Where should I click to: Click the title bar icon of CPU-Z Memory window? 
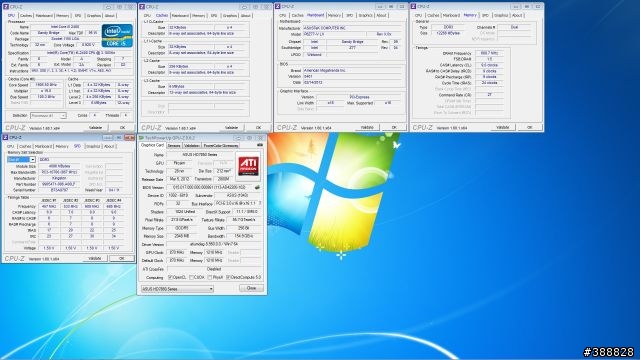[413, 7]
